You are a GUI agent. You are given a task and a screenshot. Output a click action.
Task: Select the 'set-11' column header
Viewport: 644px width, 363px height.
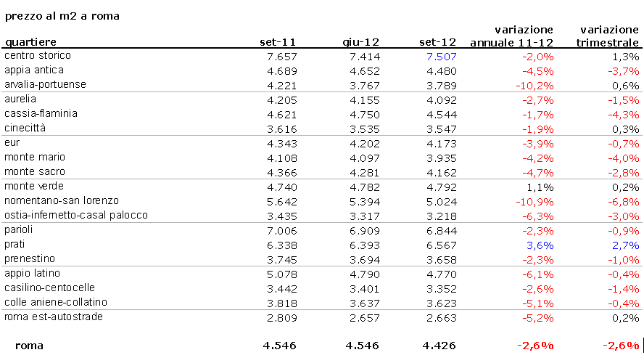coord(278,42)
